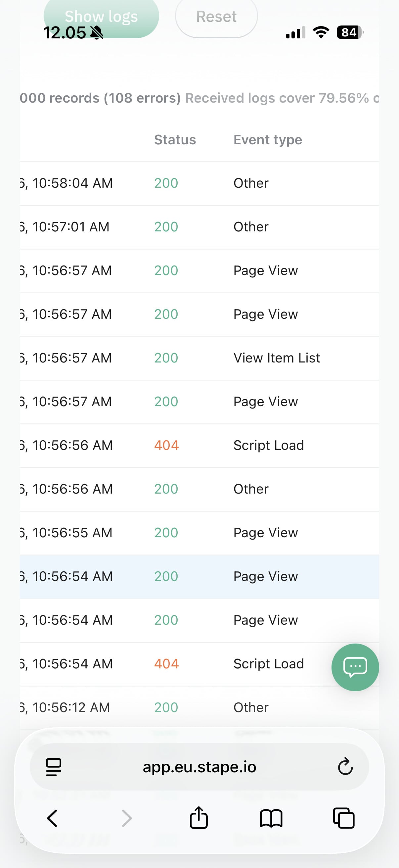Tap the battery indicator in status bar
The height and width of the screenshot is (868, 399).
(349, 33)
